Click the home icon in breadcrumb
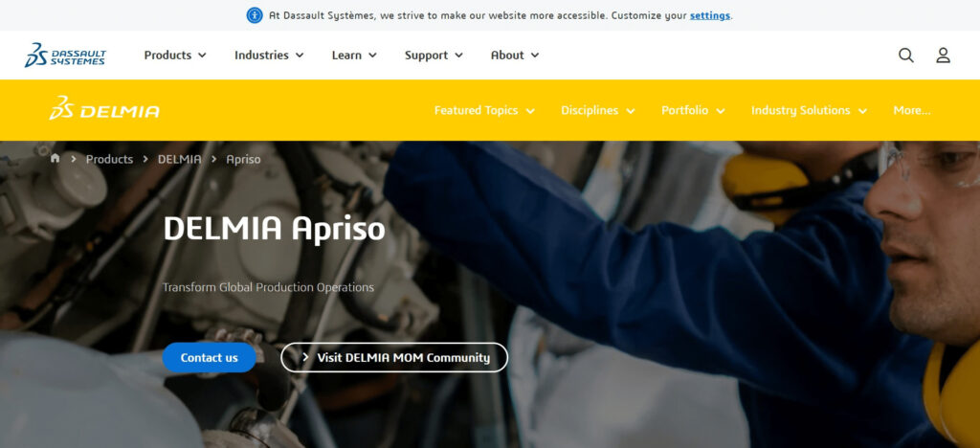 (x=55, y=158)
